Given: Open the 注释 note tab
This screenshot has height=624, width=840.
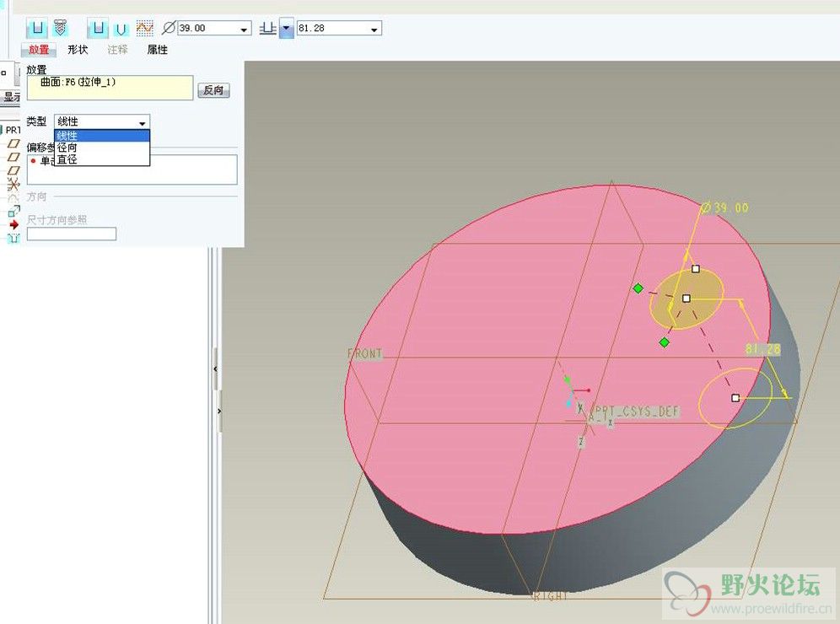Looking at the screenshot, I should click(x=117, y=50).
